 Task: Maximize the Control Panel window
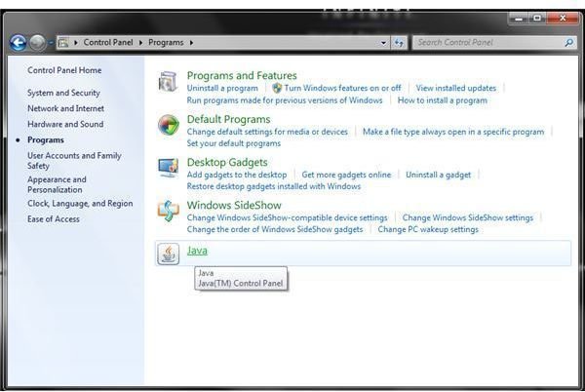point(537,19)
